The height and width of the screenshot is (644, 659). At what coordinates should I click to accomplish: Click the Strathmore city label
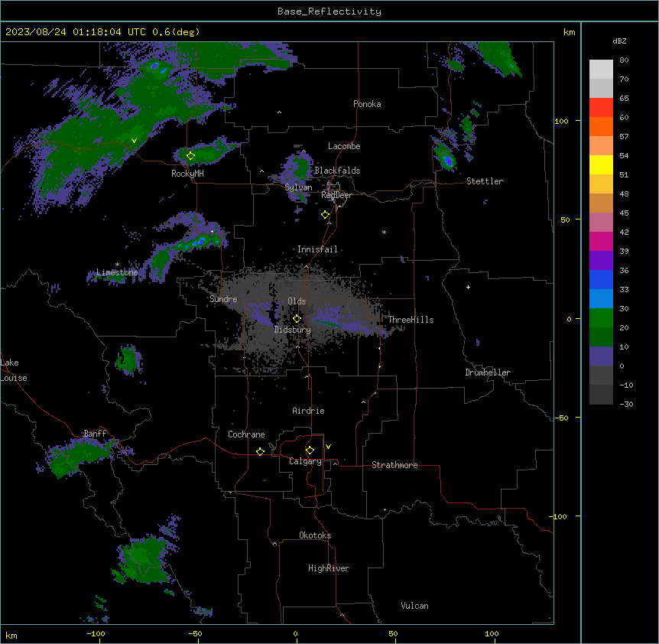(x=394, y=465)
